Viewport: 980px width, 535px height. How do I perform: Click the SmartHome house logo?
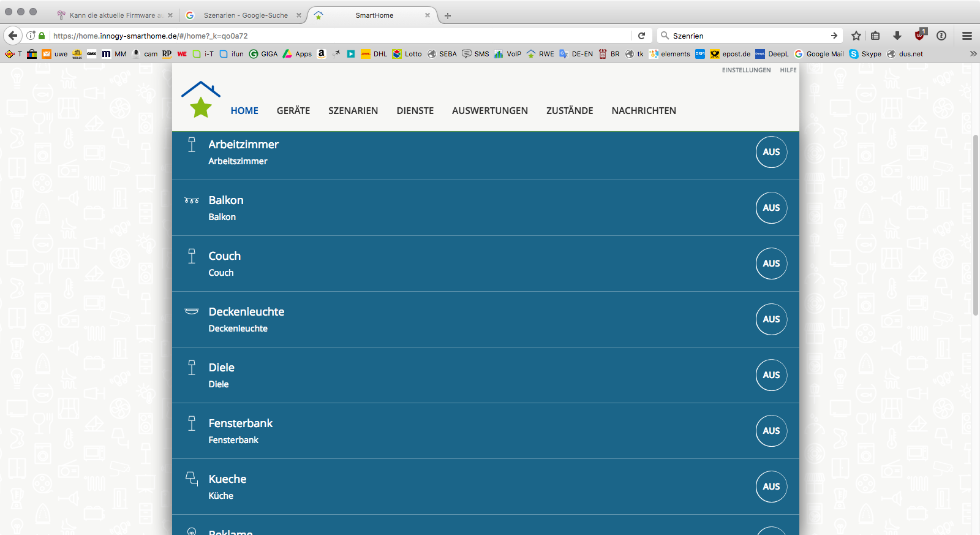click(x=200, y=99)
